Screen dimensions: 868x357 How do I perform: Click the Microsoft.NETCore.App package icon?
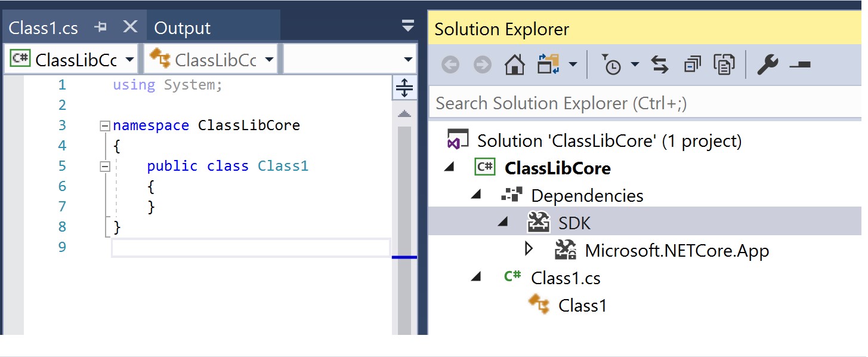pyautogui.click(x=566, y=250)
